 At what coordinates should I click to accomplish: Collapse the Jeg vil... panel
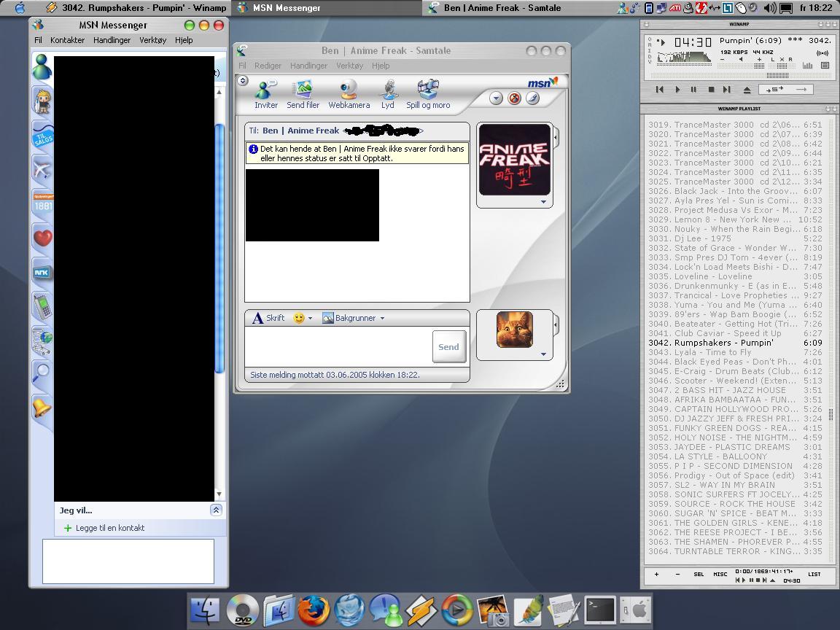point(216,510)
